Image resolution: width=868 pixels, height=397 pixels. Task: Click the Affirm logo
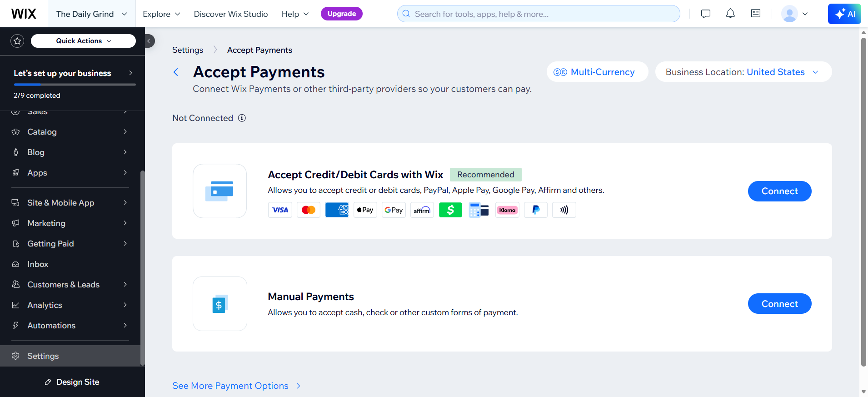point(422,210)
